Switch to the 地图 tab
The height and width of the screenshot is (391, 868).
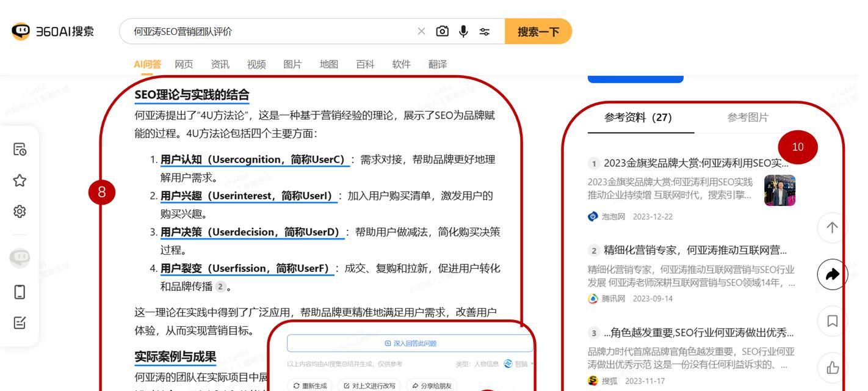click(329, 64)
